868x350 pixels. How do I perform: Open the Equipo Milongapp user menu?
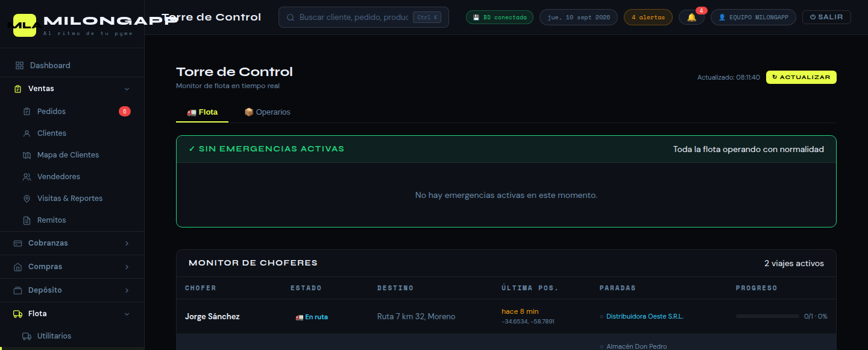[753, 17]
